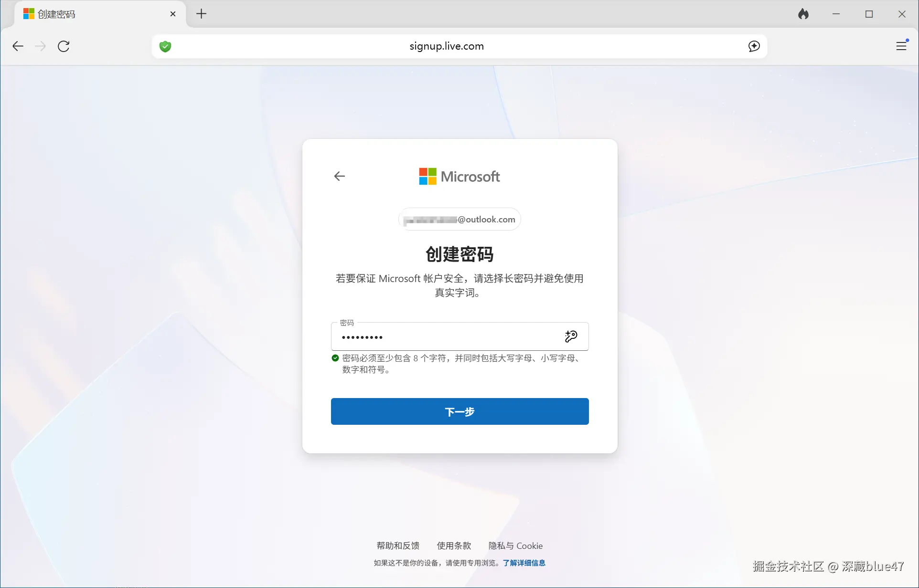Click the password requirements checkmark indicator
The width and height of the screenshot is (919, 588).
tap(335, 358)
